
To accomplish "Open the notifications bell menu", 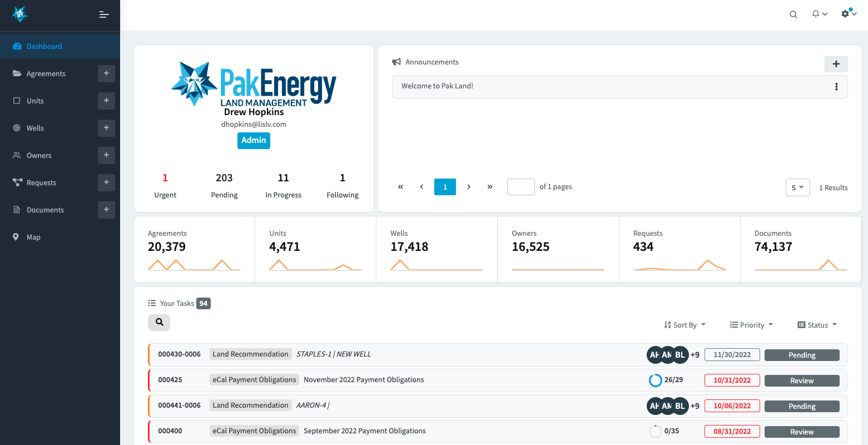I will [x=820, y=14].
